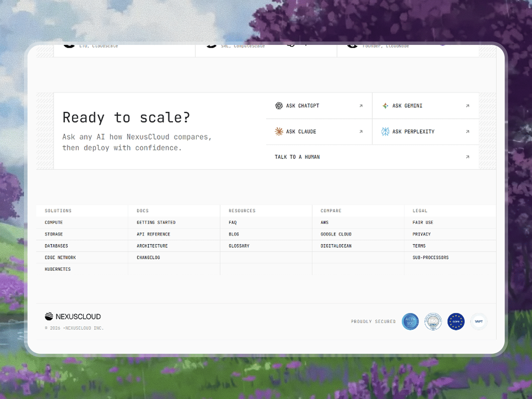Screen dimensions: 532x399
Task: Click Ask Perplexity
Action: point(413,132)
